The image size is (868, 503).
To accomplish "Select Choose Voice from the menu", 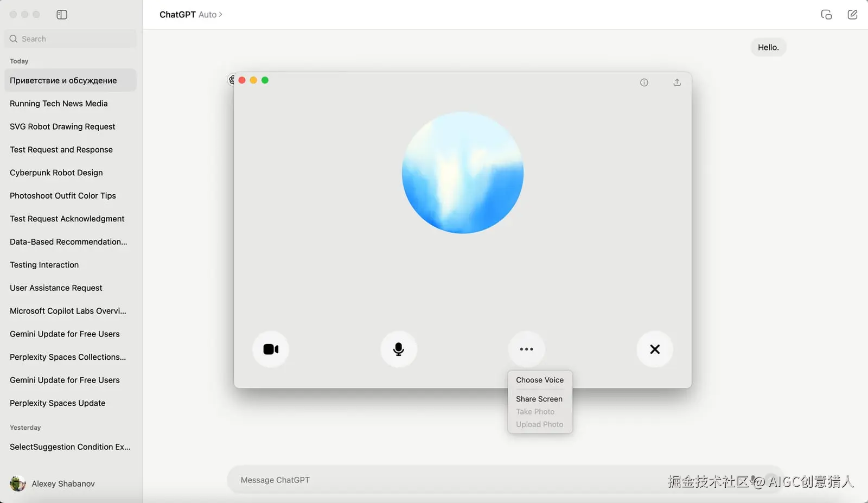I will (x=540, y=380).
